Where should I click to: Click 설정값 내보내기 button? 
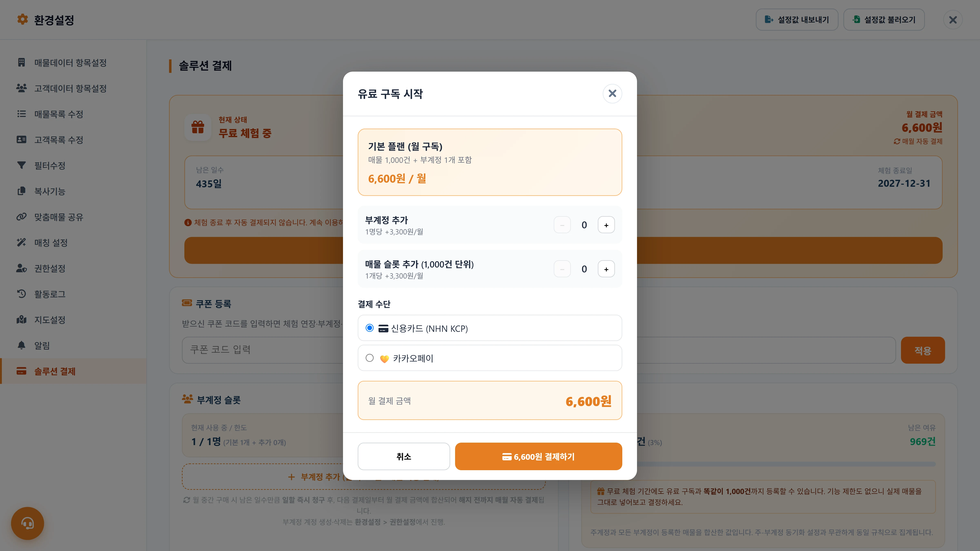coord(797,20)
